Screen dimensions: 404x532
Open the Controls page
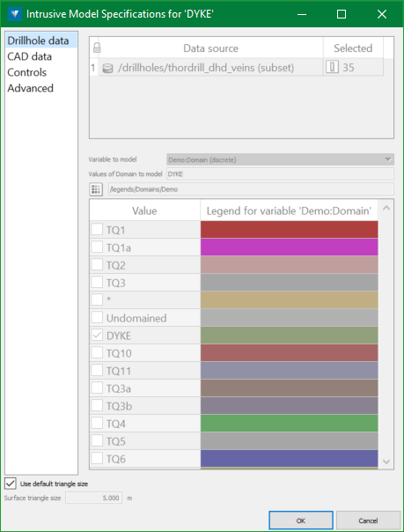[x=26, y=72]
